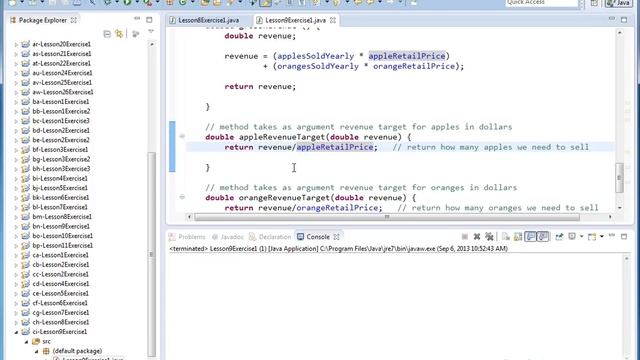Expand the ar-Lesson20Exercise1 project

16,44
